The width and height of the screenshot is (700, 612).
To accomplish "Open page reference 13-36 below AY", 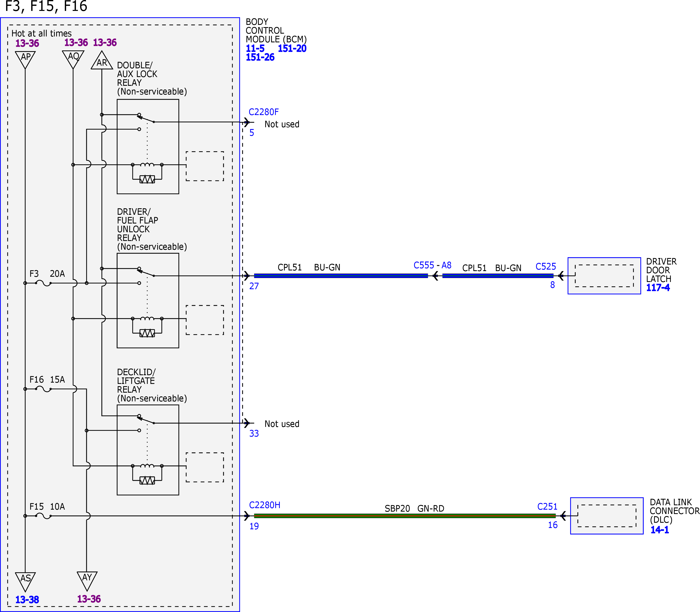I will coord(89,599).
